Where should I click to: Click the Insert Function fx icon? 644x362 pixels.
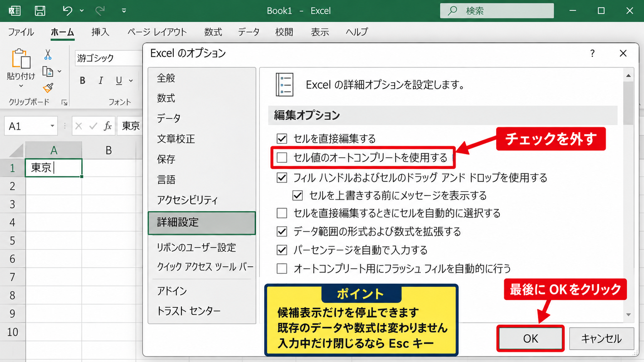[108, 126]
